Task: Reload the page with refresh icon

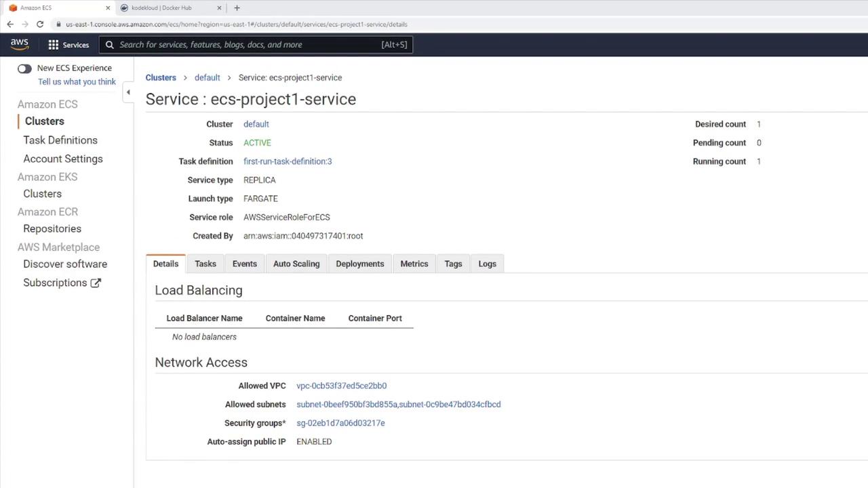Action: tap(40, 24)
